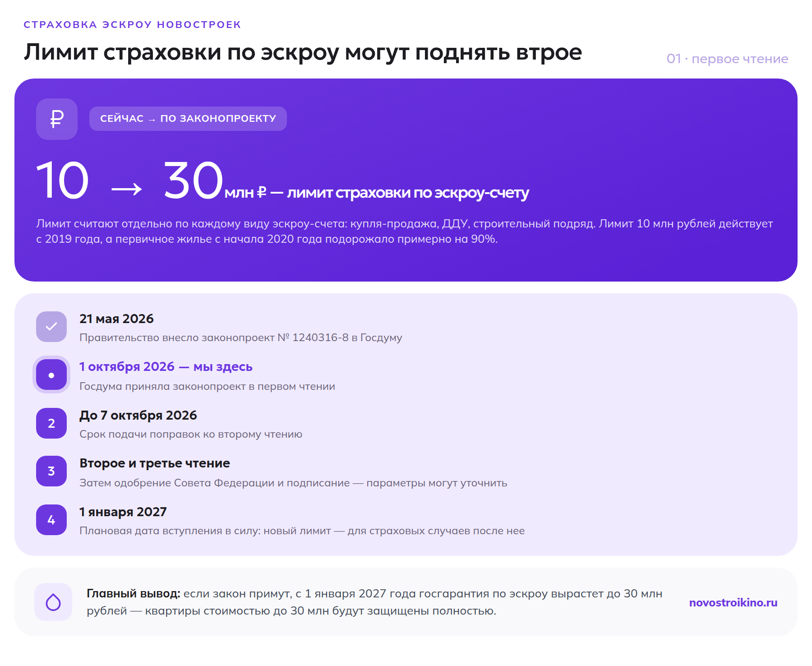812x666 pixels.
Task: Click the drop icon beside Главный вывод
Action: [x=53, y=602]
